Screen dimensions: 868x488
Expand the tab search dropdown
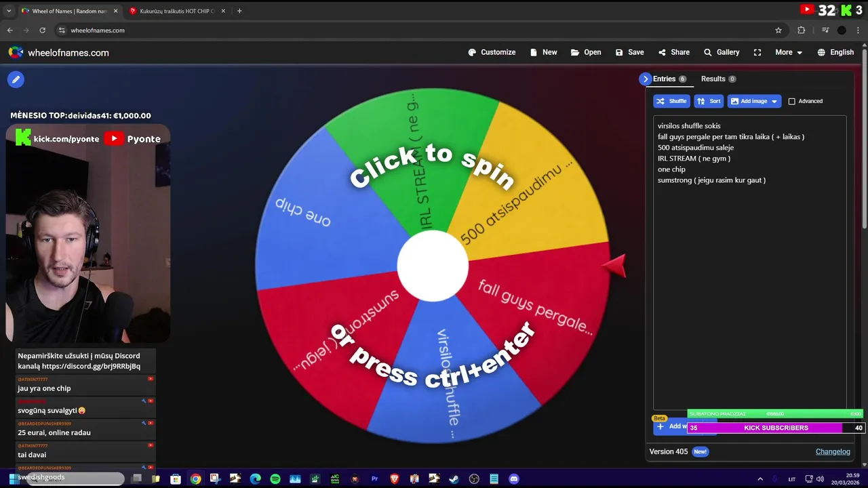9,11
